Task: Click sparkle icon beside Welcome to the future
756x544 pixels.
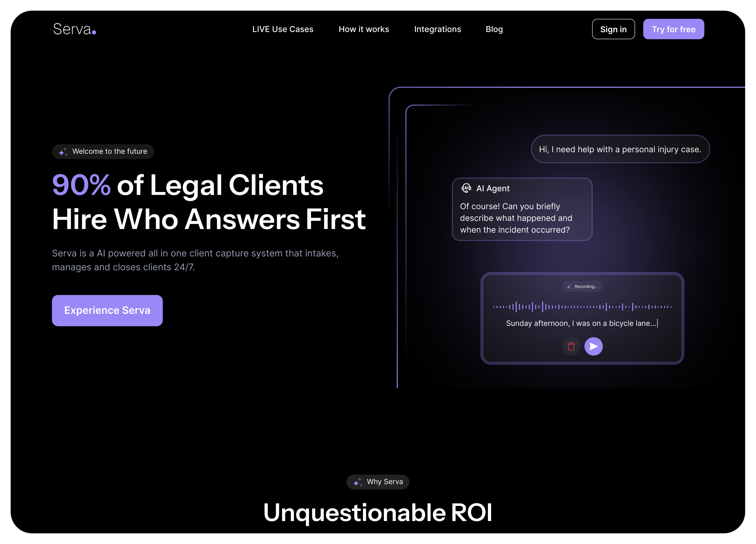Action: [63, 152]
